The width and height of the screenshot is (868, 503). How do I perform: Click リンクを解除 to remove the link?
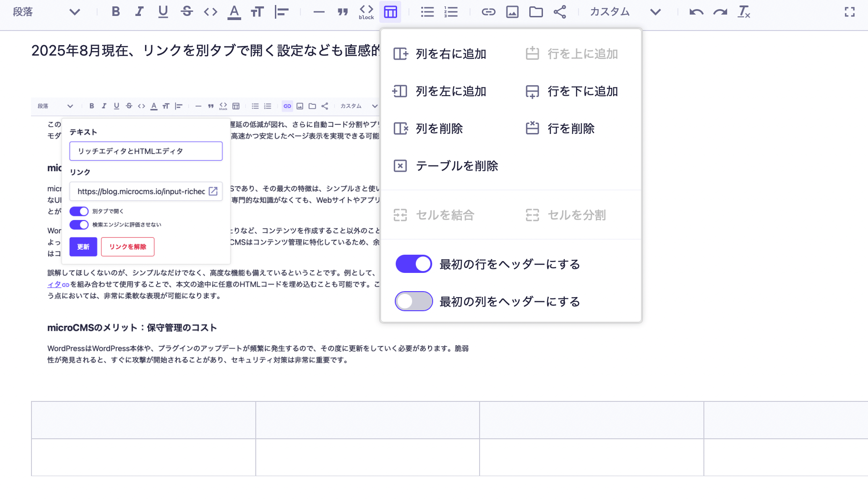[128, 246]
